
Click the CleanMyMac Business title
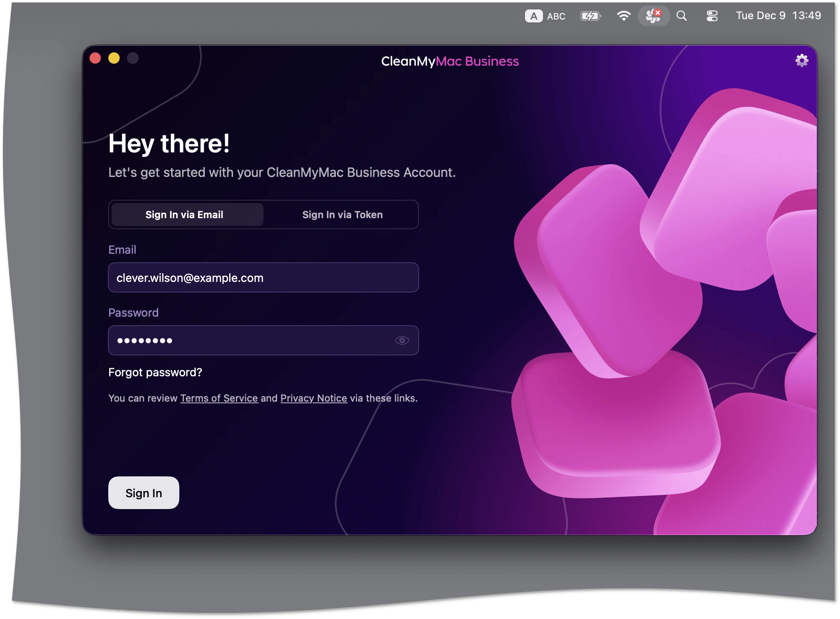point(449,61)
